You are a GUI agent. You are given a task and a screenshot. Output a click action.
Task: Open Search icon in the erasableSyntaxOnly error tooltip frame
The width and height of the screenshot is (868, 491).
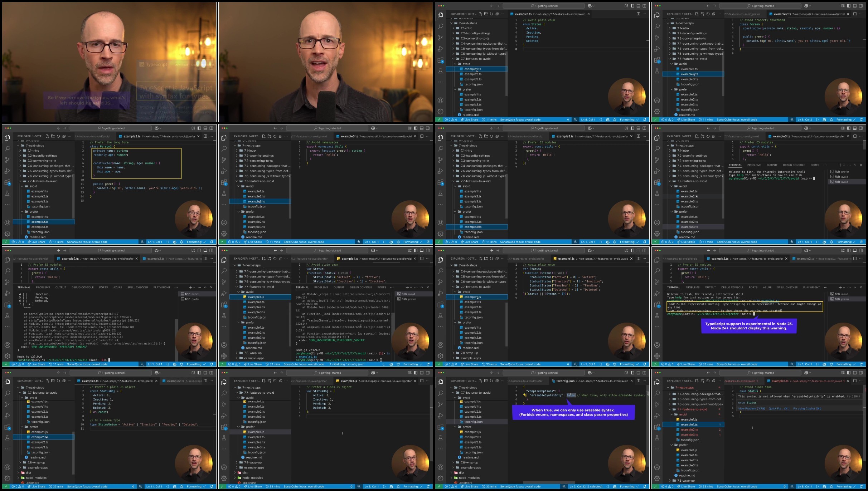point(657,393)
